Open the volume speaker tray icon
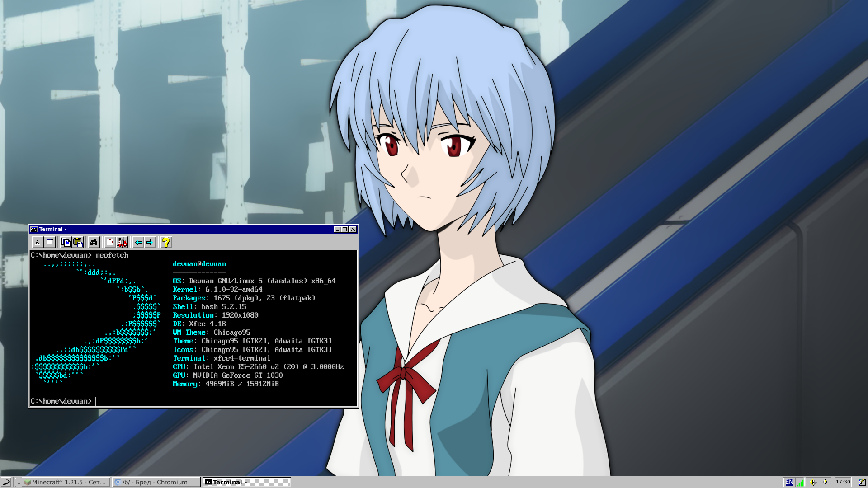Viewport: 868px width, 488px height. pos(812,482)
